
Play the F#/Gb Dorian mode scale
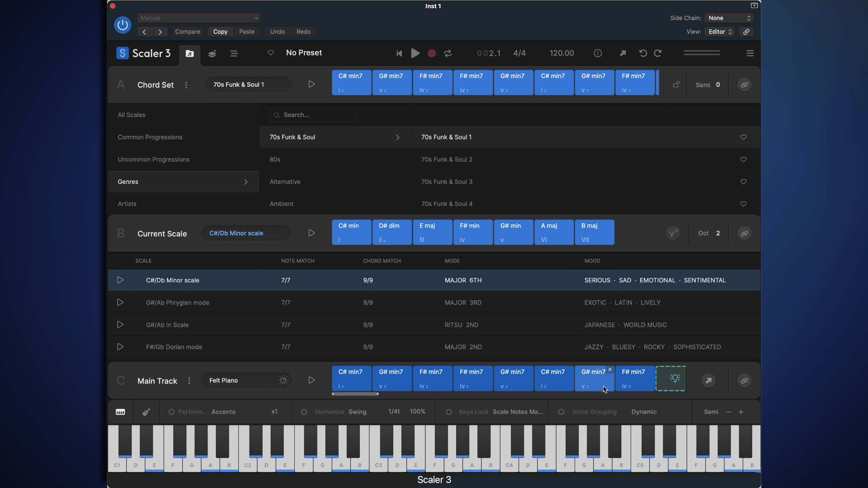pos(120,347)
